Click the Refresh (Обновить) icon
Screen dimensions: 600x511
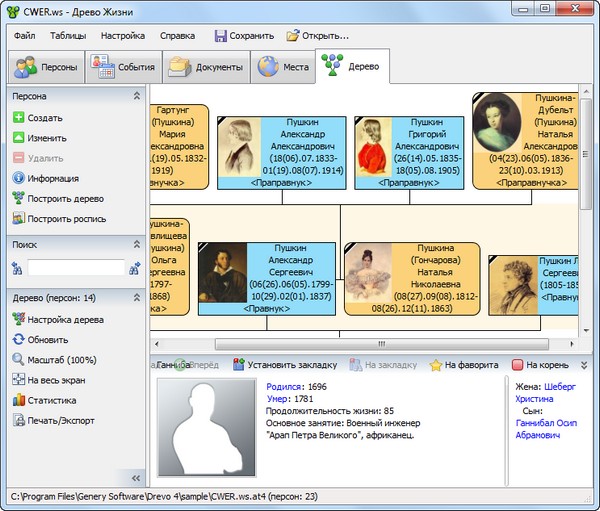pos(18,340)
